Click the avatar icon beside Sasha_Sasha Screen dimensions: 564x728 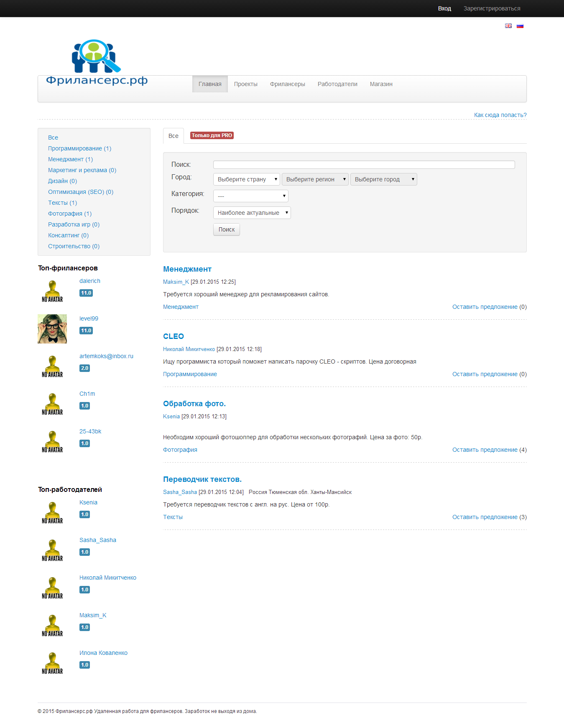pyautogui.click(x=52, y=550)
